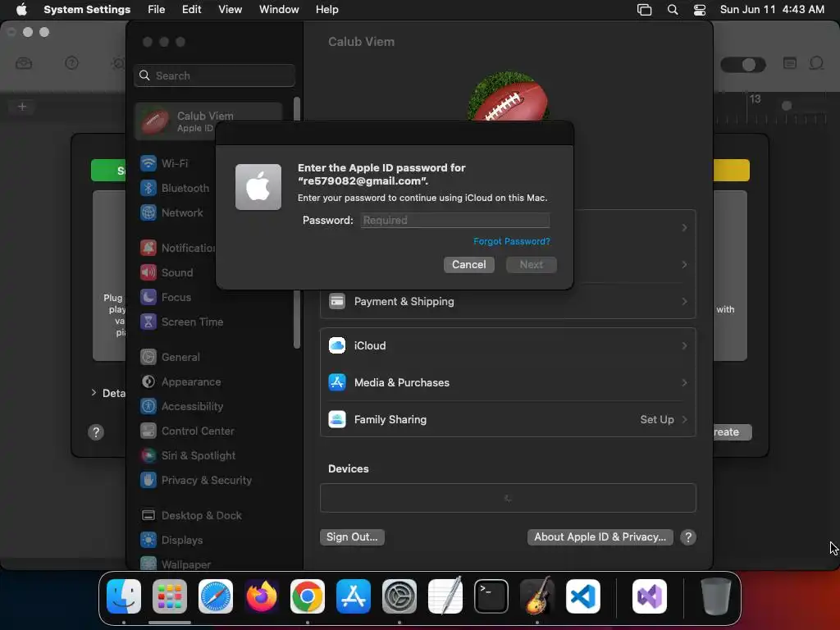Screen dimensions: 840x630
Task: Open Visual Studio Code in Dock
Action: [x=583, y=596]
